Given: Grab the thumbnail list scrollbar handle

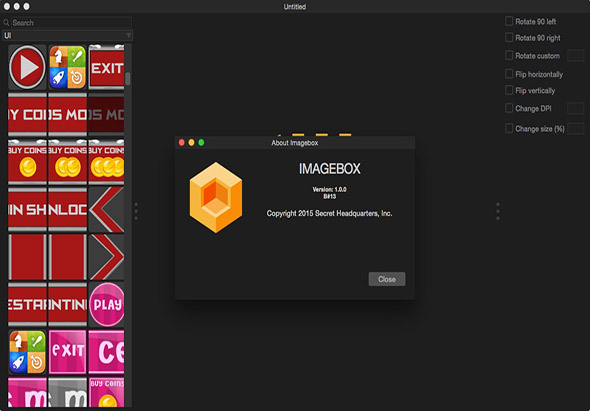Looking at the screenshot, I should 128,79.
